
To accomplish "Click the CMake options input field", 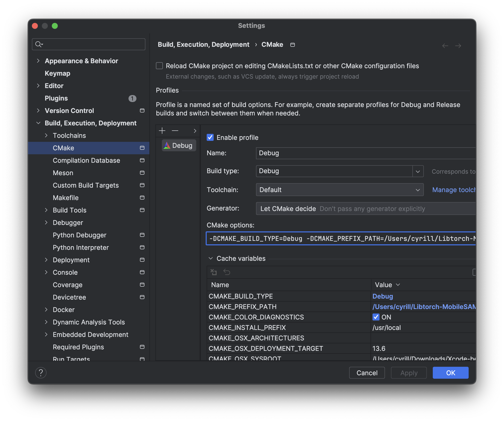I will (341, 239).
